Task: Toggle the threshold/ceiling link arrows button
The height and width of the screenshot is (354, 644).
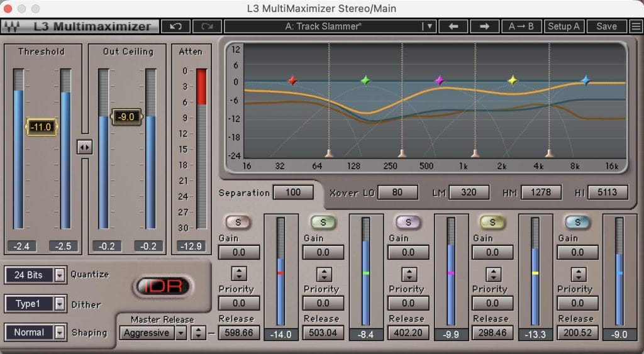Action: tap(84, 147)
